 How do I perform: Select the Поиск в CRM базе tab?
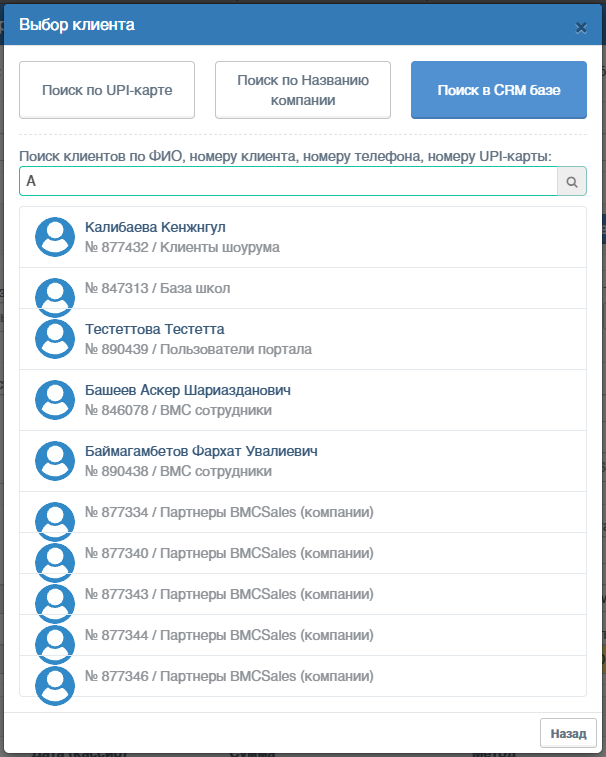(499, 90)
